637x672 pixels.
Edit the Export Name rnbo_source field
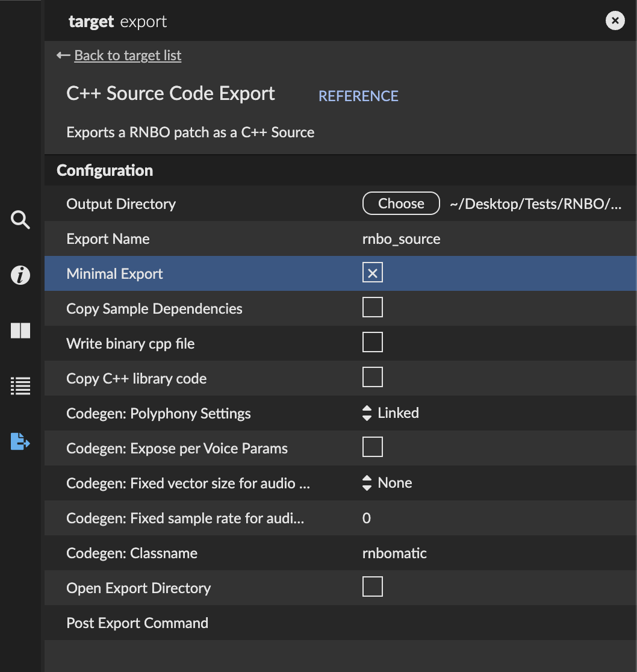[402, 238]
